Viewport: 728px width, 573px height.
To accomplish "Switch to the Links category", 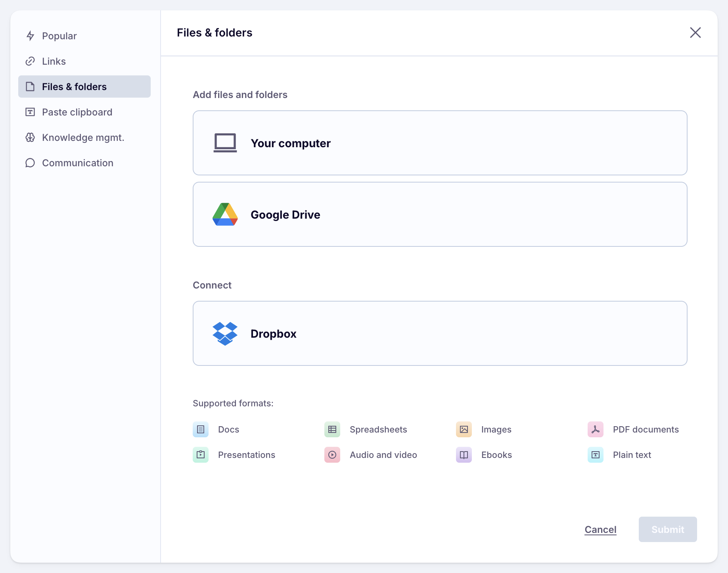I will coord(54,62).
